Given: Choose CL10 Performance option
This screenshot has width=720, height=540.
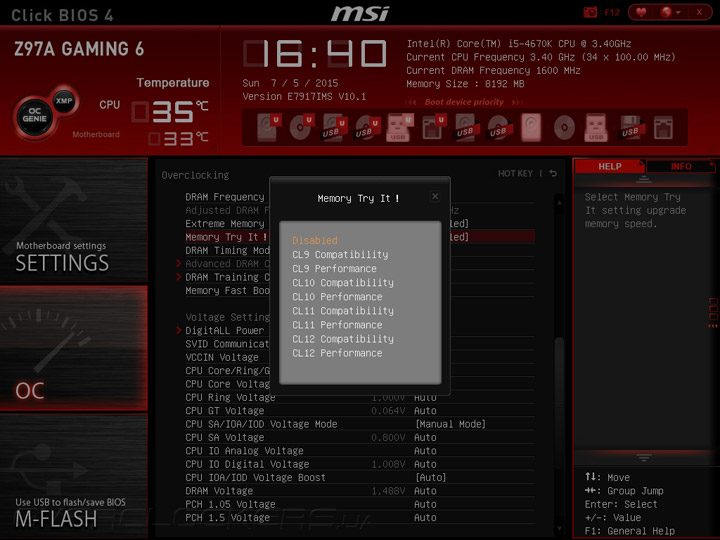Looking at the screenshot, I should (x=337, y=297).
